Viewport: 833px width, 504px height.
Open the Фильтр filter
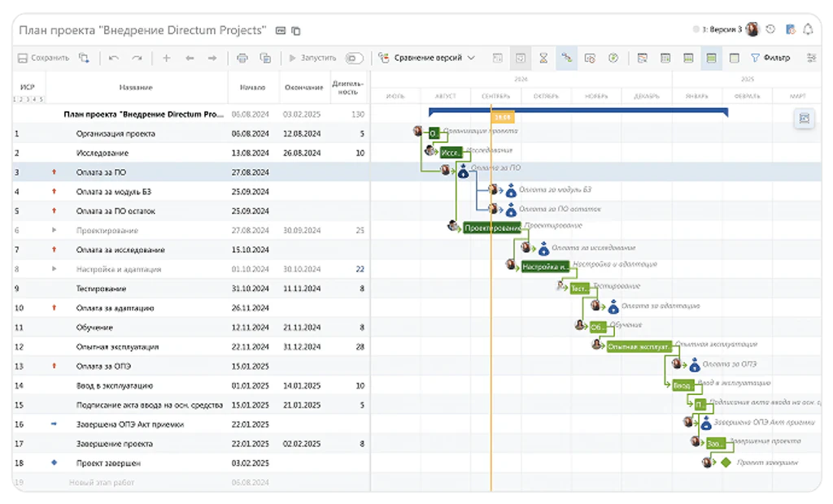[x=770, y=58]
